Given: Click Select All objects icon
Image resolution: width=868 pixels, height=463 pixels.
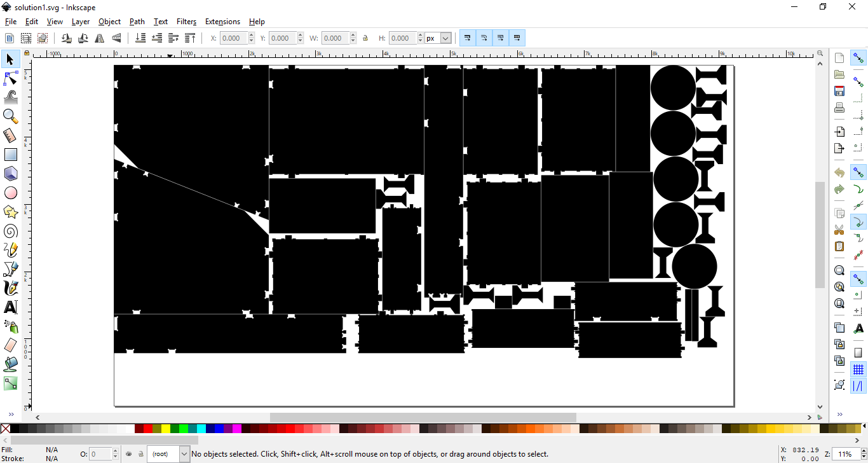Looking at the screenshot, I should (10, 38).
